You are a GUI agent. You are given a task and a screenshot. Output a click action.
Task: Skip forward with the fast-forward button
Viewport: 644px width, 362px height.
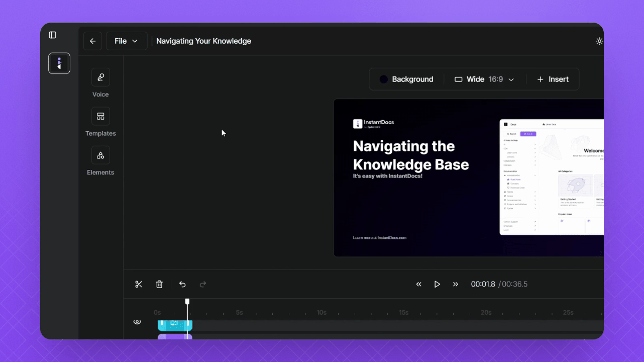[x=456, y=285]
